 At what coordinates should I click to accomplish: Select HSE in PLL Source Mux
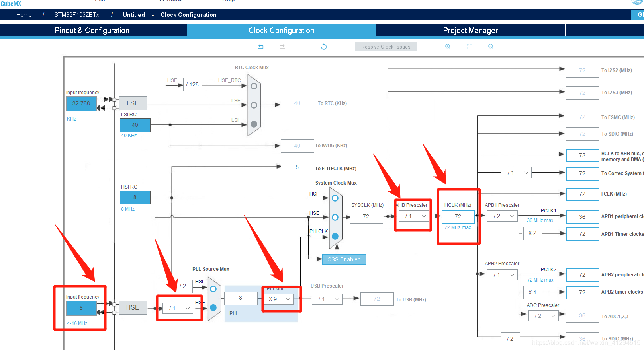pos(213,307)
